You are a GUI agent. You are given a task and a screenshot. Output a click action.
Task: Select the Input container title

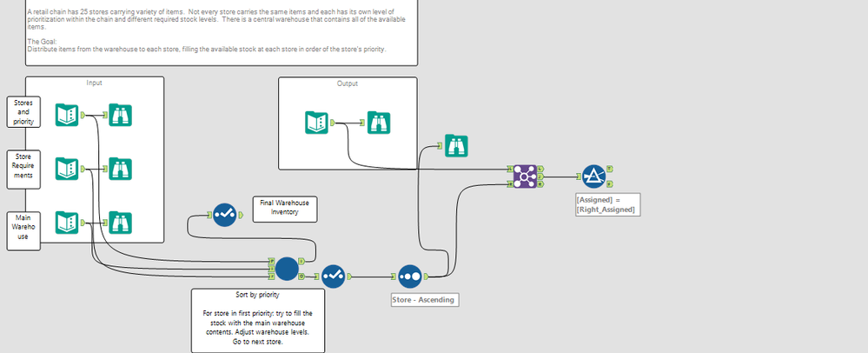(x=95, y=83)
